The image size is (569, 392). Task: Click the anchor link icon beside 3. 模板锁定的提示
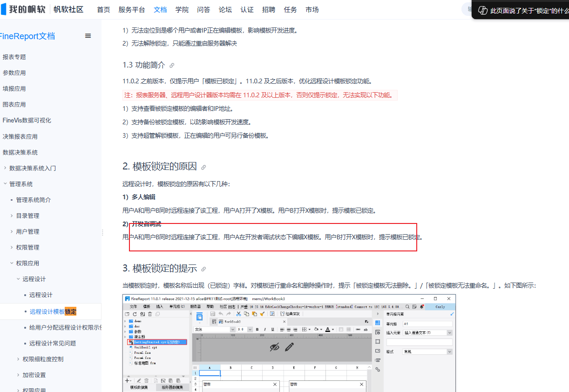pyautogui.click(x=203, y=269)
